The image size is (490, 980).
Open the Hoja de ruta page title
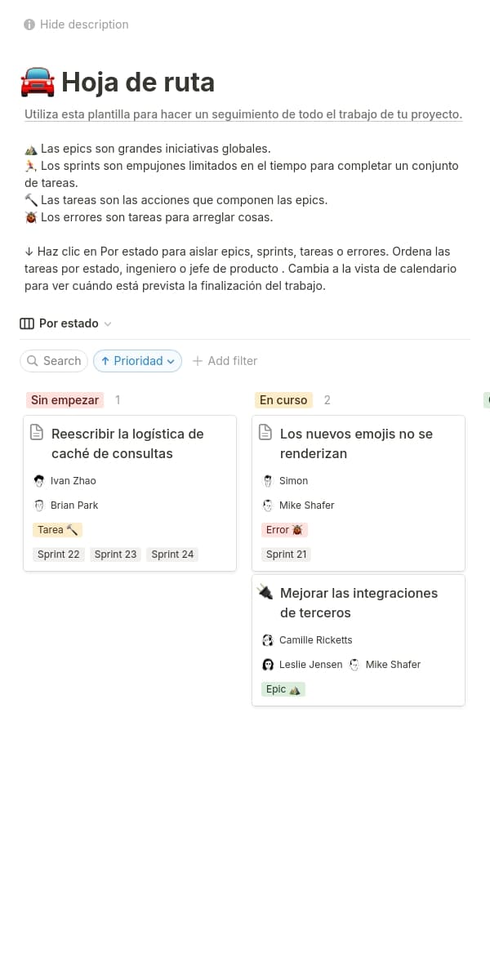[x=138, y=82]
